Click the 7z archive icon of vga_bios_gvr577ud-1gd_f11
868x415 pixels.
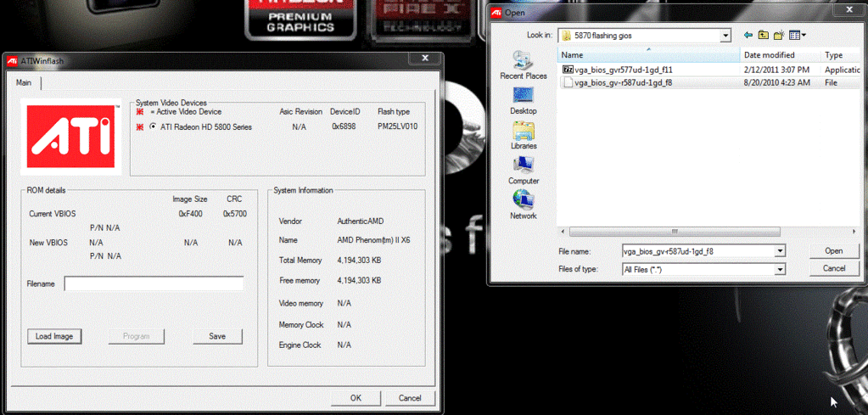coord(568,70)
